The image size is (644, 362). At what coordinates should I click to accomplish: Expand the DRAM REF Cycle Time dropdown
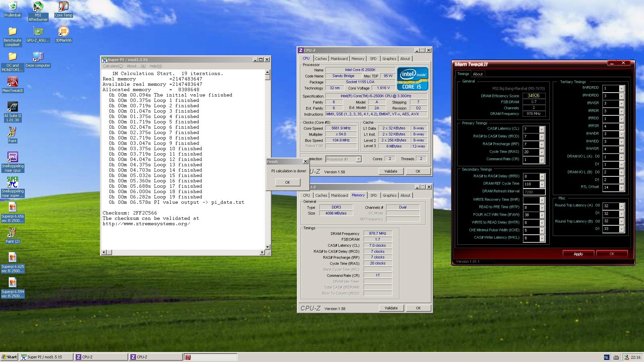pyautogui.click(x=542, y=184)
